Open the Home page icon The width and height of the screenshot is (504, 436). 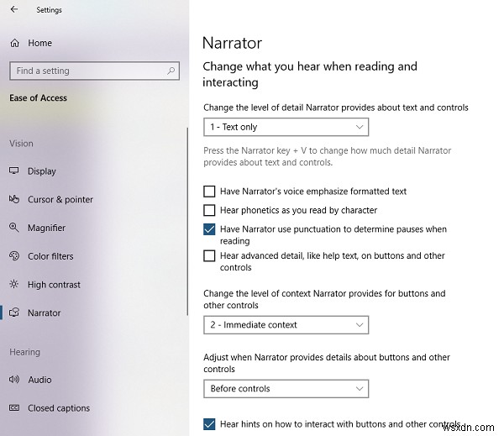pos(15,43)
